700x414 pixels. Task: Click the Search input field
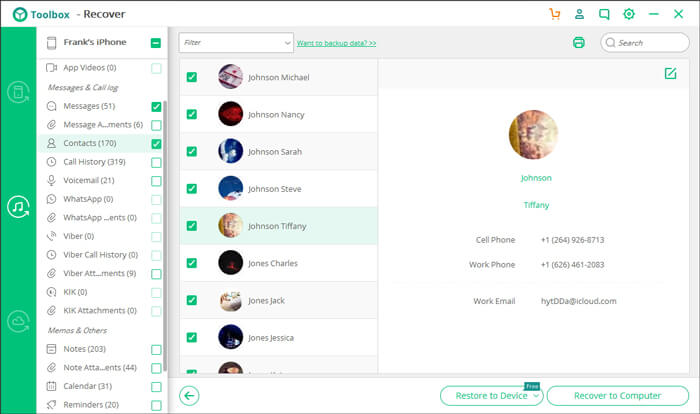(645, 43)
